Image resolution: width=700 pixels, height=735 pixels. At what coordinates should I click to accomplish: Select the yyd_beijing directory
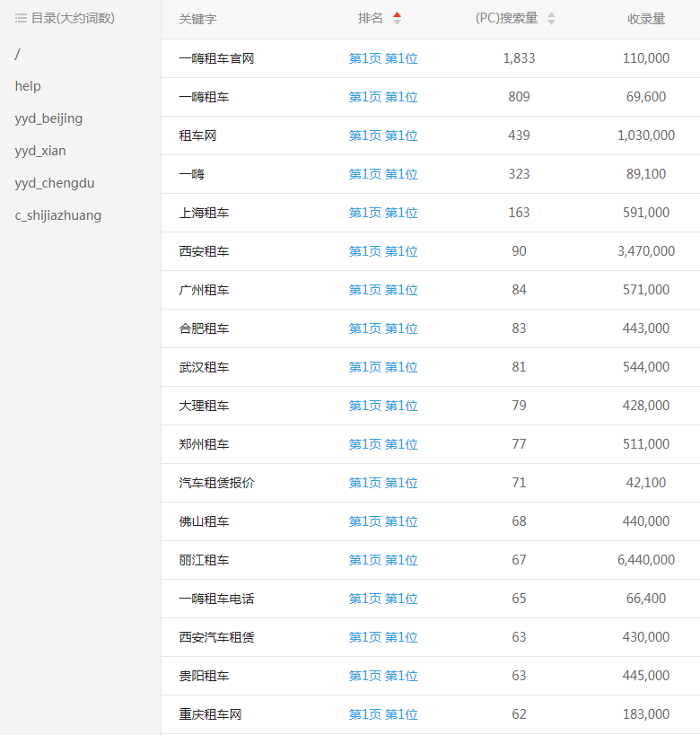[x=48, y=118]
